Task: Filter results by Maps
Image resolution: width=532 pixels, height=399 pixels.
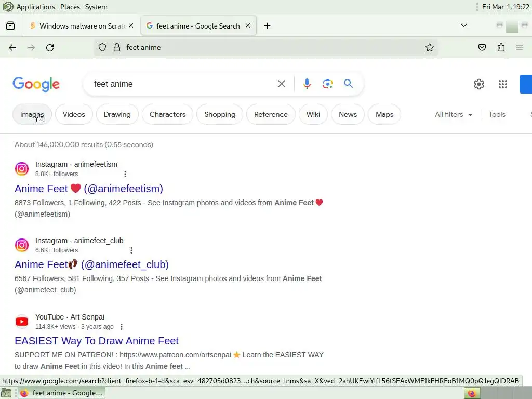Action: pos(384,115)
